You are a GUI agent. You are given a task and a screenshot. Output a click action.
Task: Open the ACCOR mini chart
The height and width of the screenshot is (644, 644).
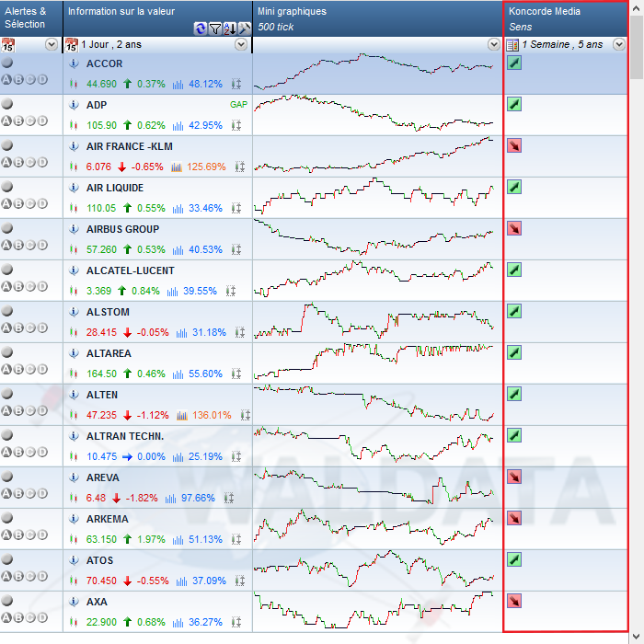click(374, 72)
